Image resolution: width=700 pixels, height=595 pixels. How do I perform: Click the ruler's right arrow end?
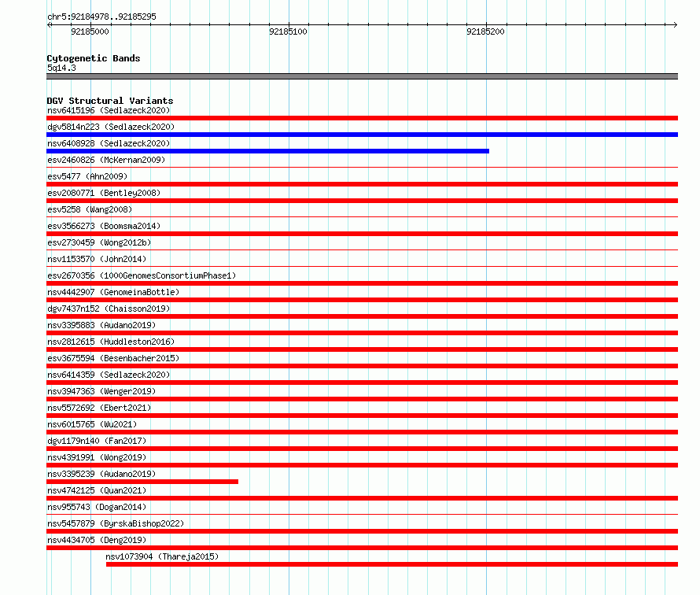tap(676, 24)
